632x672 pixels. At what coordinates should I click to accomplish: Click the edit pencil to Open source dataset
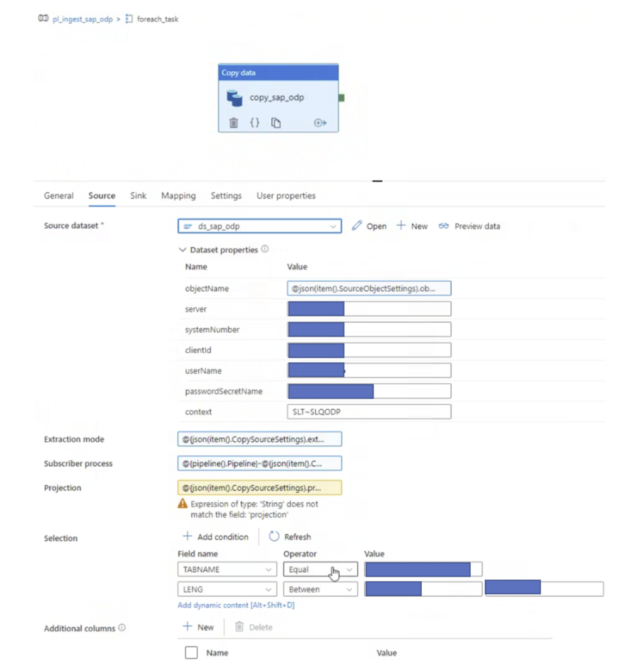coord(357,226)
